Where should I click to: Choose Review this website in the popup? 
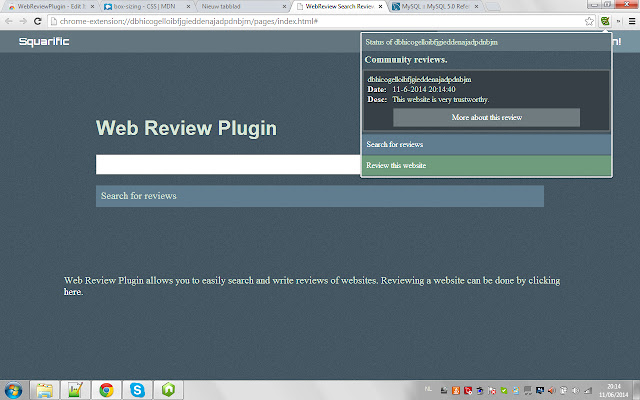[x=486, y=165]
